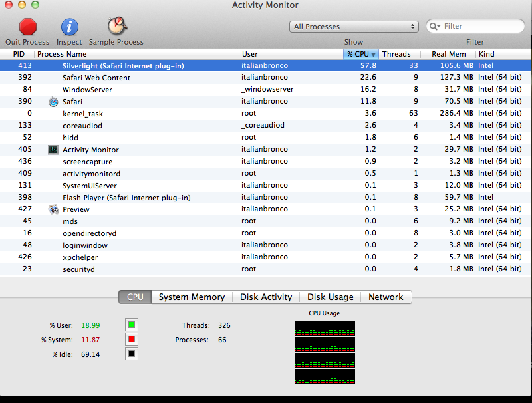Select the WindowServer process row
Viewport: 532px width, 403px height.
pos(266,90)
